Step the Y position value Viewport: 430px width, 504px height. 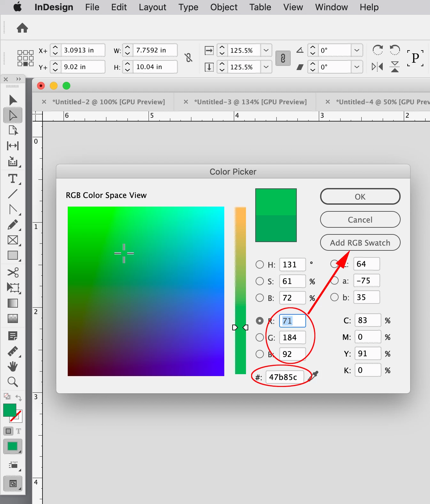pos(55,67)
